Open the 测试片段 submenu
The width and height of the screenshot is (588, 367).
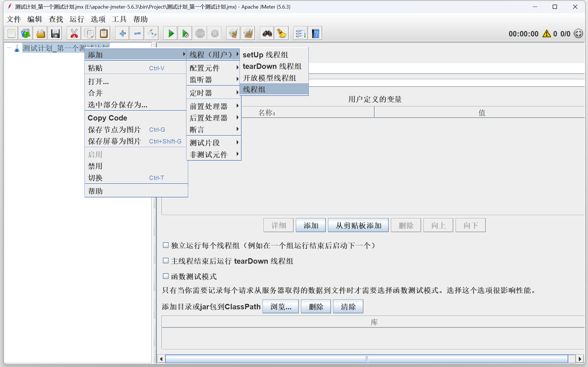[x=214, y=143]
